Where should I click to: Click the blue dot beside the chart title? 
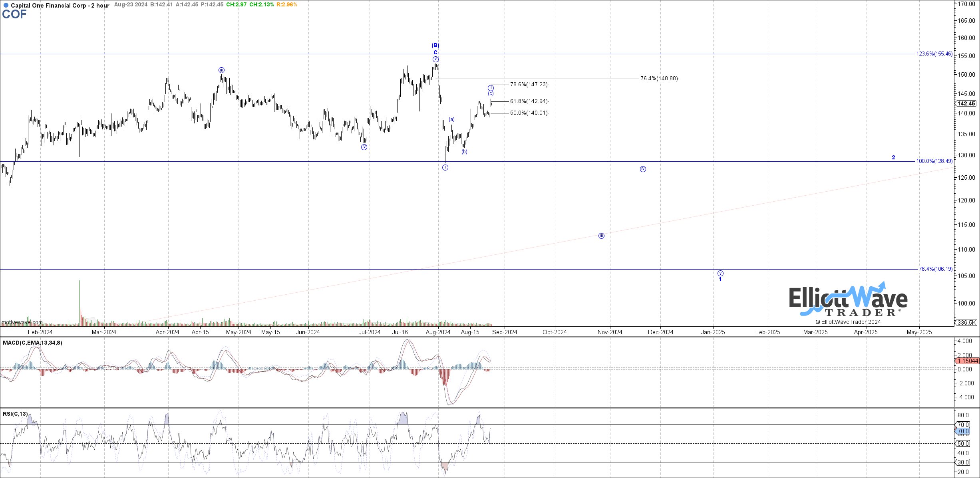coord(6,6)
